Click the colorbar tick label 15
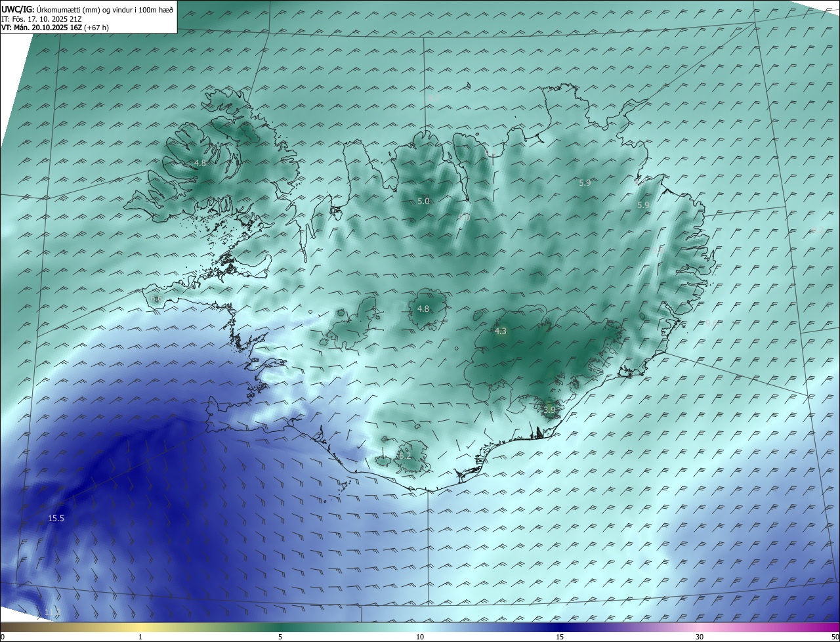The height and width of the screenshot is (642, 840). 560,637
